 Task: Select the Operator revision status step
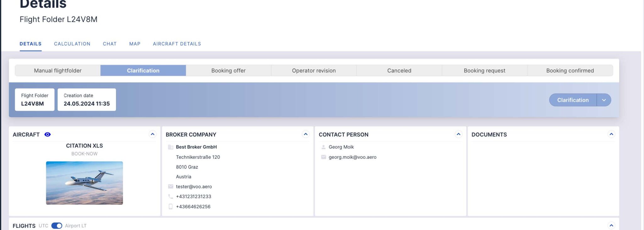[x=314, y=71]
